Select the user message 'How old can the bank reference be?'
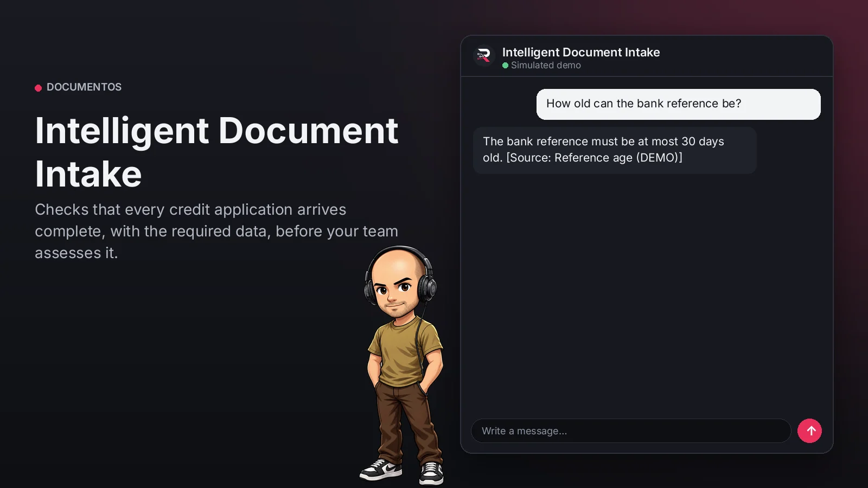868x488 pixels. coord(678,104)
